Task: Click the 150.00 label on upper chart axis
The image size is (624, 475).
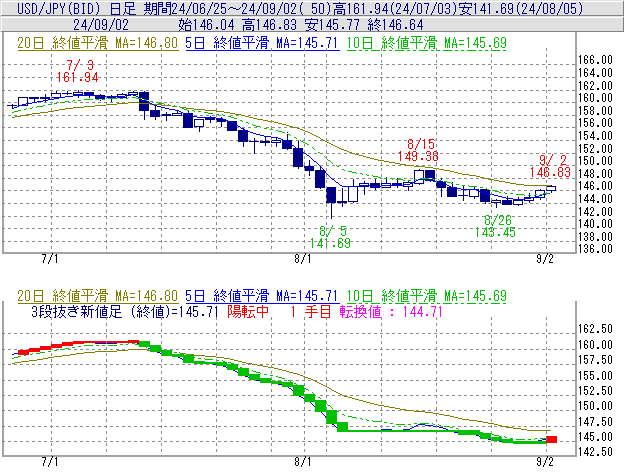Action: [x=595, y=161]
